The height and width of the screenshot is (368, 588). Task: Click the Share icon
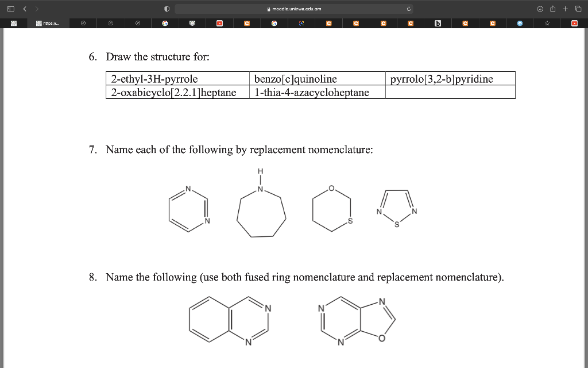point(552,9)
